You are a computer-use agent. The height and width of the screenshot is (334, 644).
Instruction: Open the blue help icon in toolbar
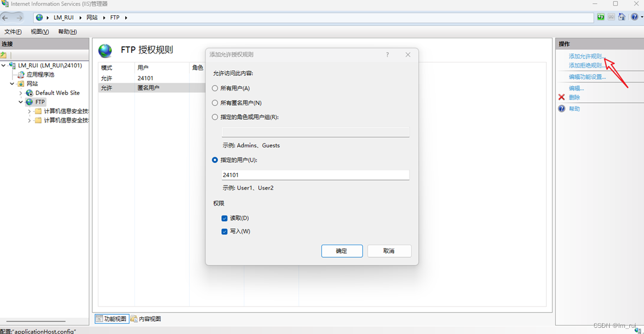coord(634,17)
